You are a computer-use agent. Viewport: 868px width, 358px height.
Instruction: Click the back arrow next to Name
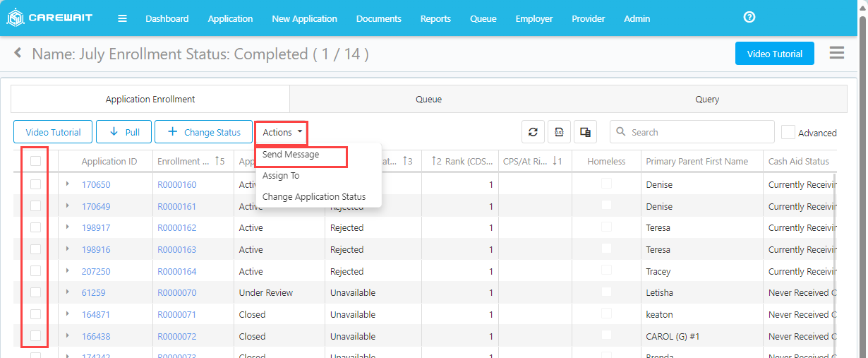pyautogui.click(x=18, y=53)
